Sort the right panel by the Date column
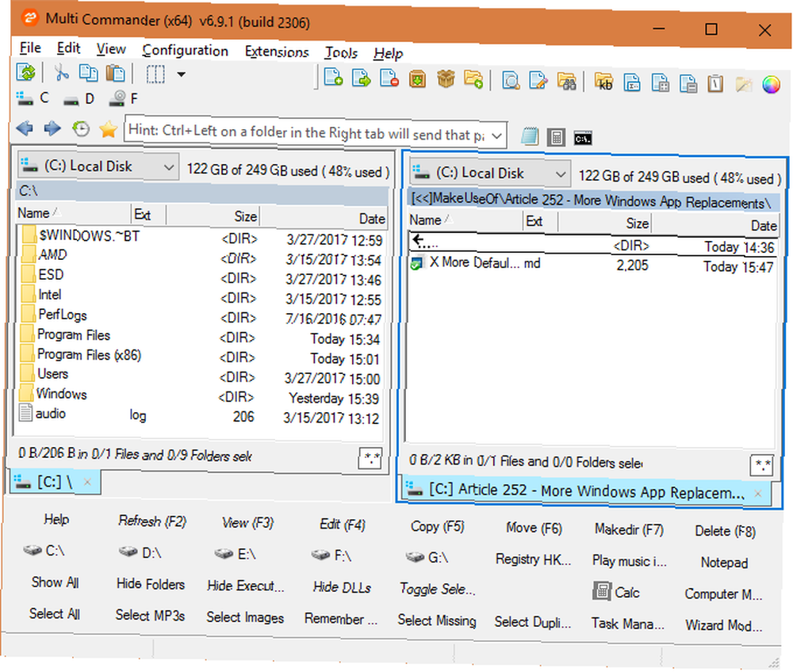 [714, 225]
